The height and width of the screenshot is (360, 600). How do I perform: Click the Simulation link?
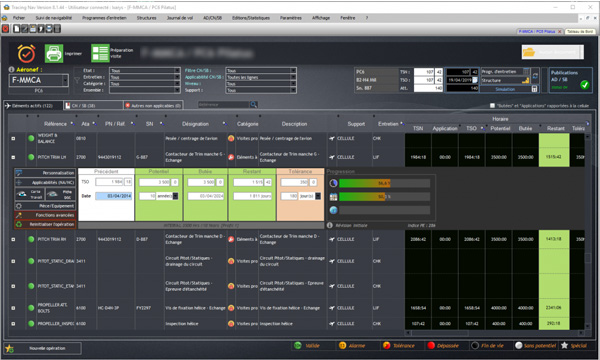[x=505, y=89]
